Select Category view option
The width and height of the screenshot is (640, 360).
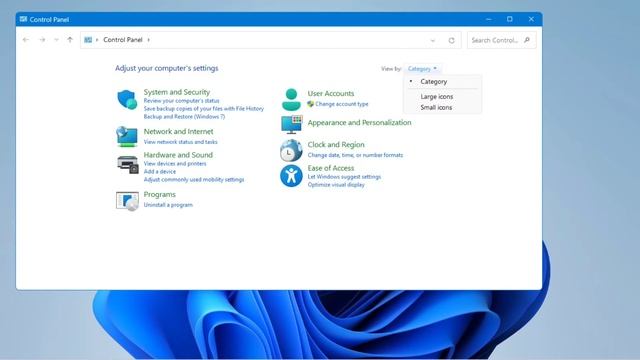433,82
